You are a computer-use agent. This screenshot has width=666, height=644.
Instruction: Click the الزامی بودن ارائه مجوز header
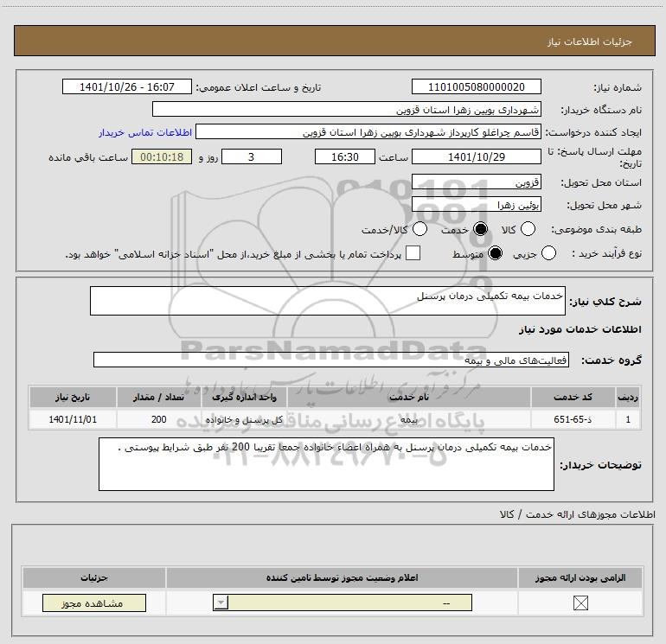pos(580,577)
